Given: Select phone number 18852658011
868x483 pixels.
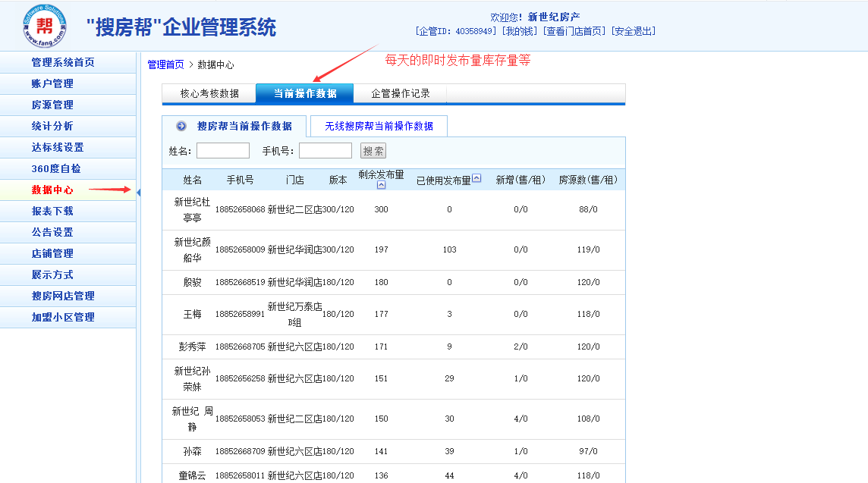Looking at the screenshot, I should (x=241, y=476).
